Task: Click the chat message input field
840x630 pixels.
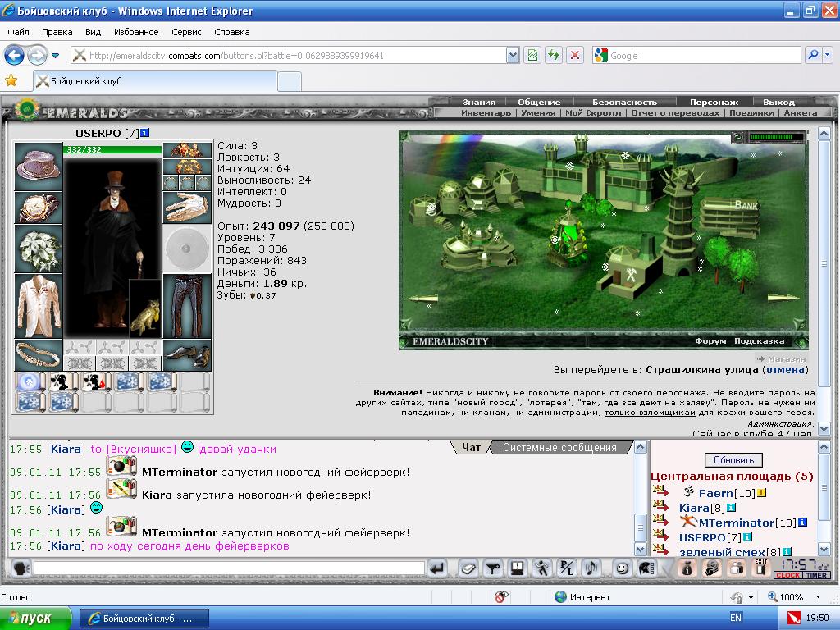Action: [x=229, y=568]
